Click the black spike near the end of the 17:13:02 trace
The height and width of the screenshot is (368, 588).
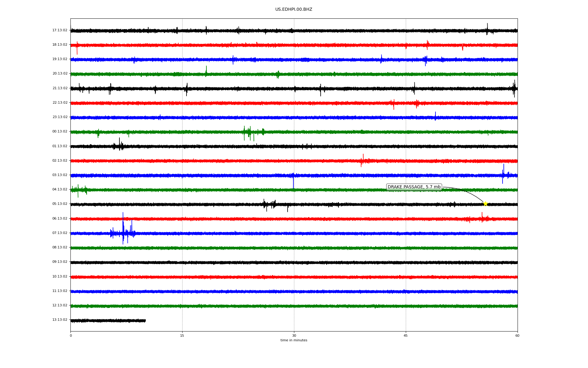[487, 29]
